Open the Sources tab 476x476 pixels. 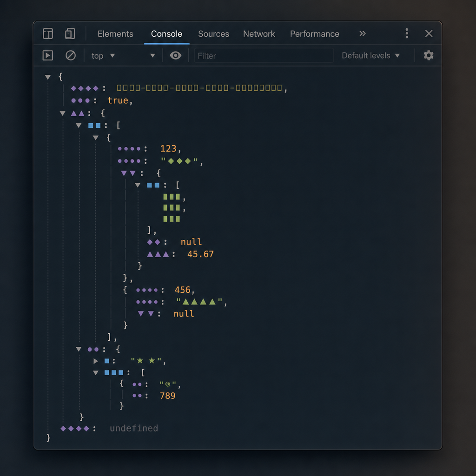213,33
